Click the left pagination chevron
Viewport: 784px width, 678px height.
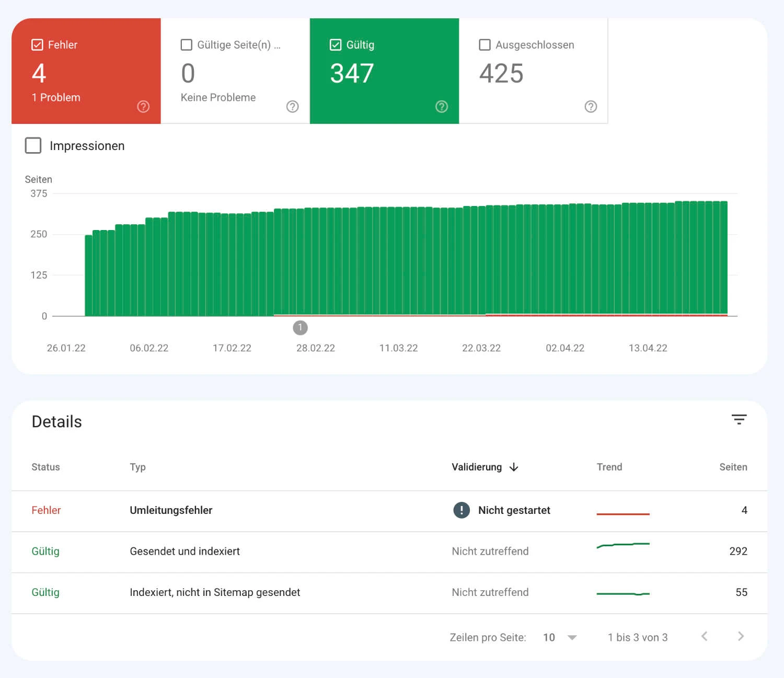coord(704,636)
